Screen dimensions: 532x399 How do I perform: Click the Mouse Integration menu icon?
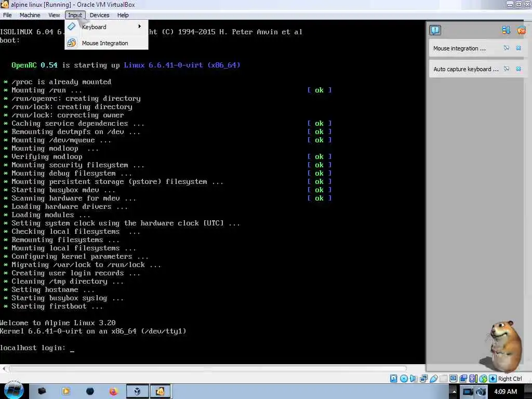point(72,43)
